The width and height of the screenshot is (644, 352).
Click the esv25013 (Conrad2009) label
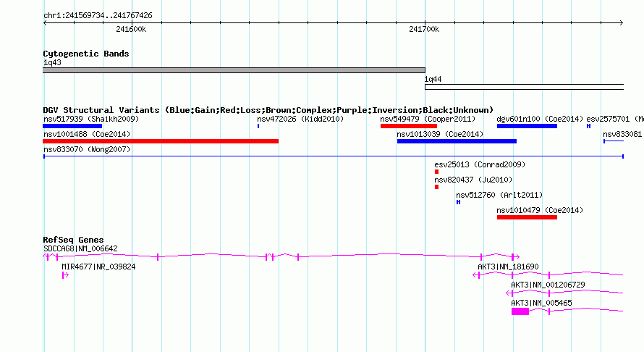480,164
